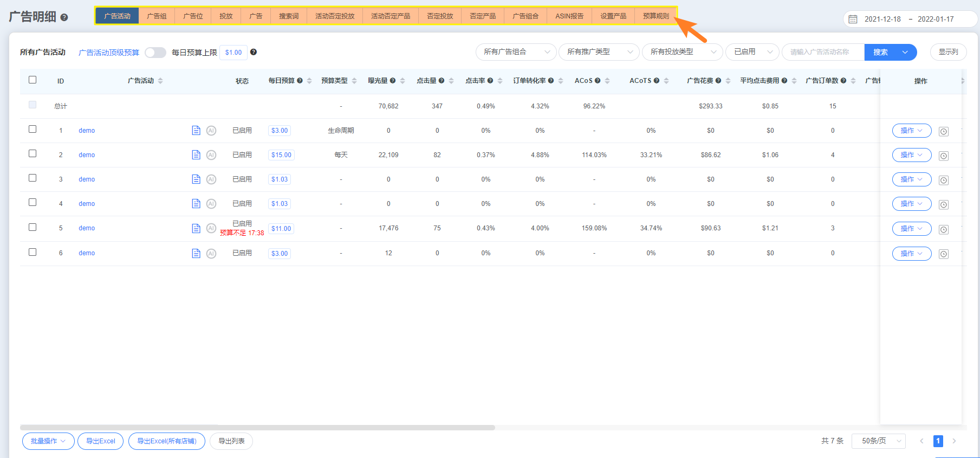Expand the 所有广告组合 dropdown
980x458 pixels.
point(516,52)
